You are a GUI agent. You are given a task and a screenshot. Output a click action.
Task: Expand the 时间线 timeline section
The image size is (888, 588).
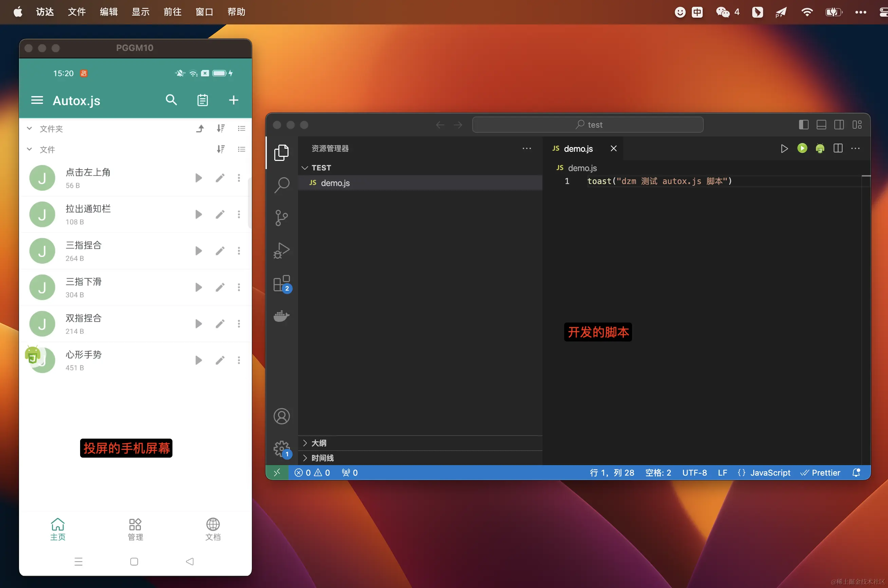click(x=420, y=458)
